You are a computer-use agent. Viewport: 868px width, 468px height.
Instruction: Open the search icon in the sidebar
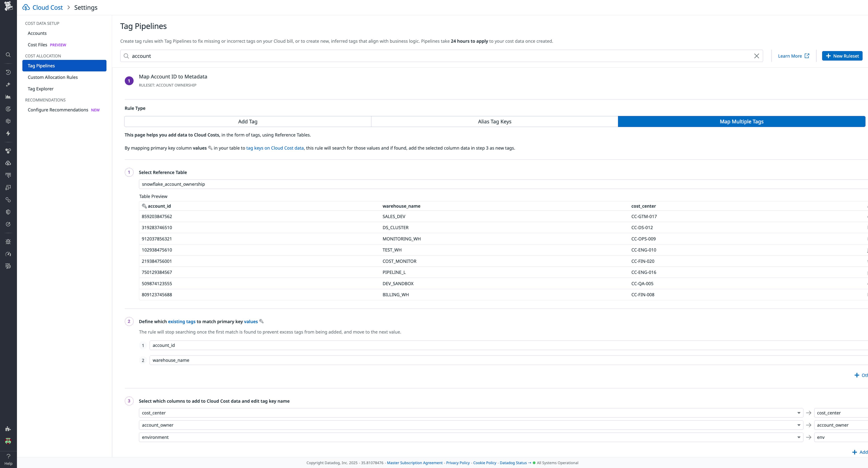(x=8, y=55)
